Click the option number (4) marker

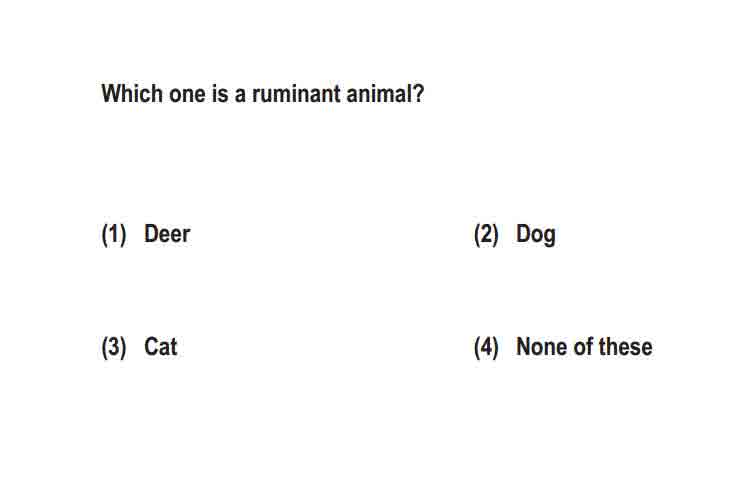tap(486, 347)
